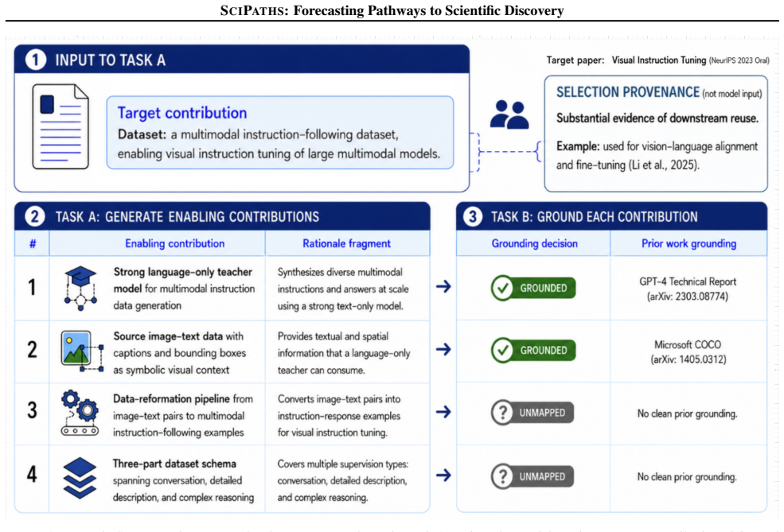The height and width of the screenshot is (532, 784).
Task: Click the stacked layers dataset schema icon
Action: 80,478
